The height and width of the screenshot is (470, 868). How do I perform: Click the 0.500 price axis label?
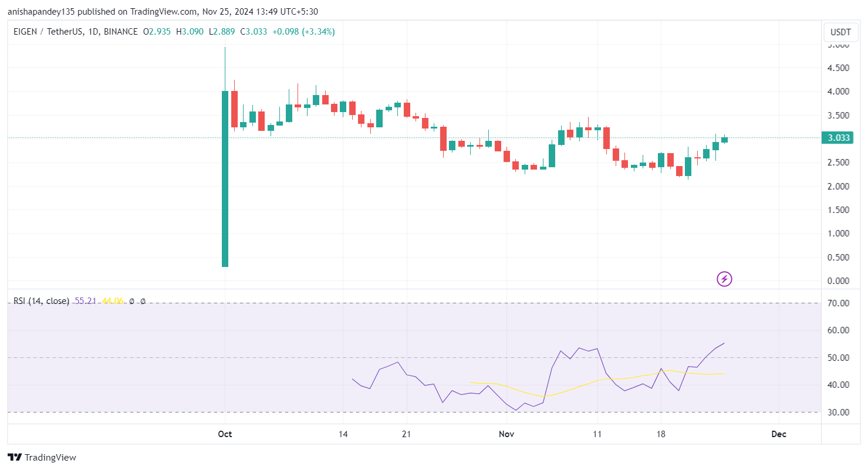[x=838, y=258]
